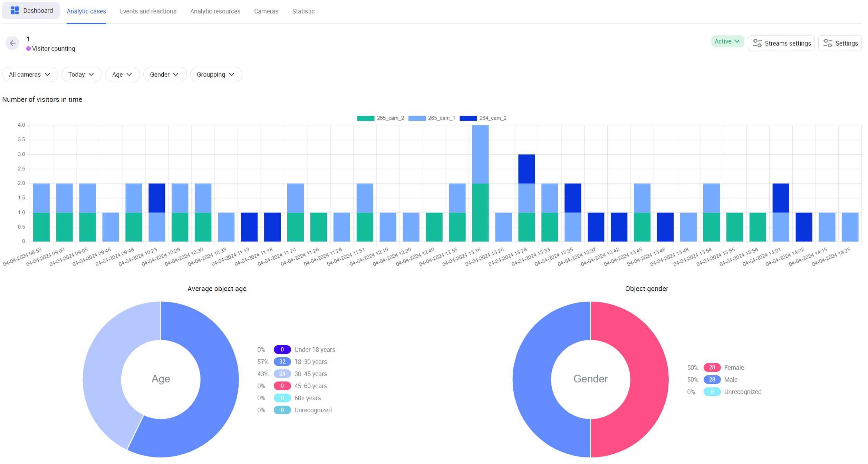Click the Female legend label

(x=734, y=368)
